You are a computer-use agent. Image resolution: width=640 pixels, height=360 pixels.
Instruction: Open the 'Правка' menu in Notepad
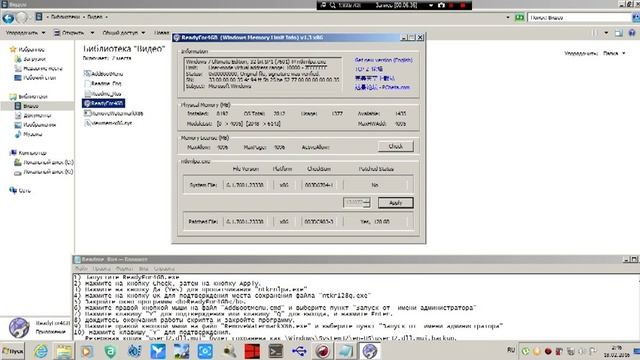[x=102, y=269]
